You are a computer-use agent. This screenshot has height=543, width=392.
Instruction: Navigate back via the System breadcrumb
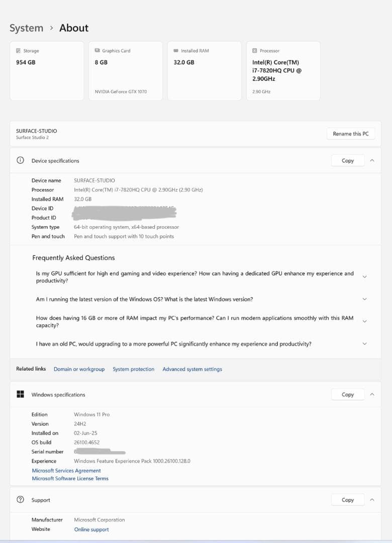pos(26,28)
